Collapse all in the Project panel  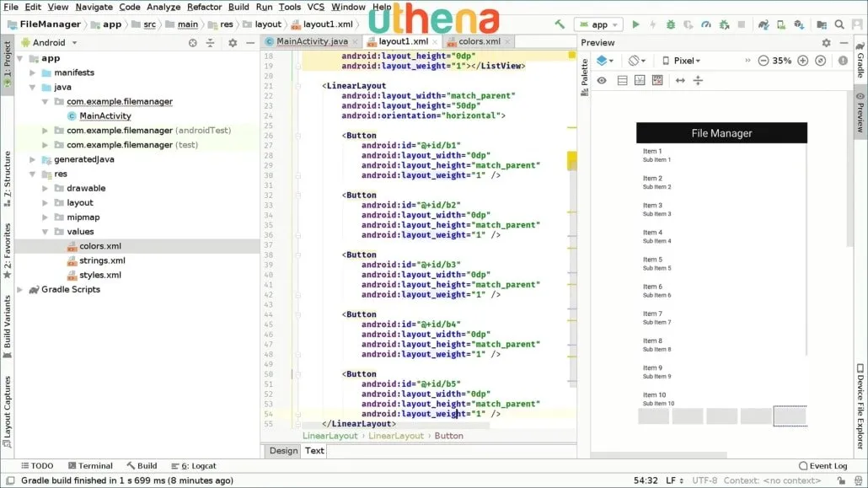(210, 43)
